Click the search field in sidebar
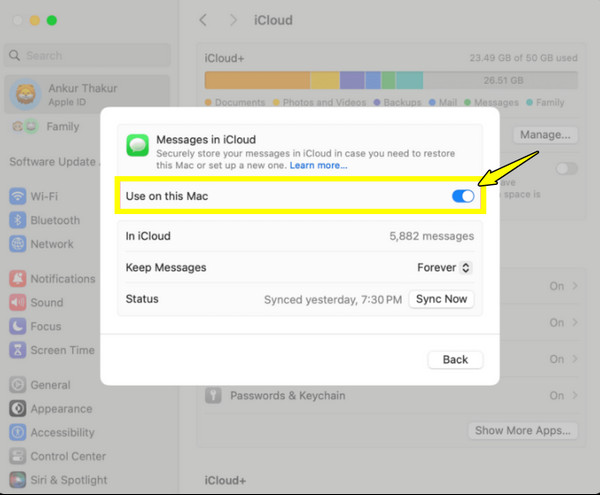600x495 pixels. [87, 55]
